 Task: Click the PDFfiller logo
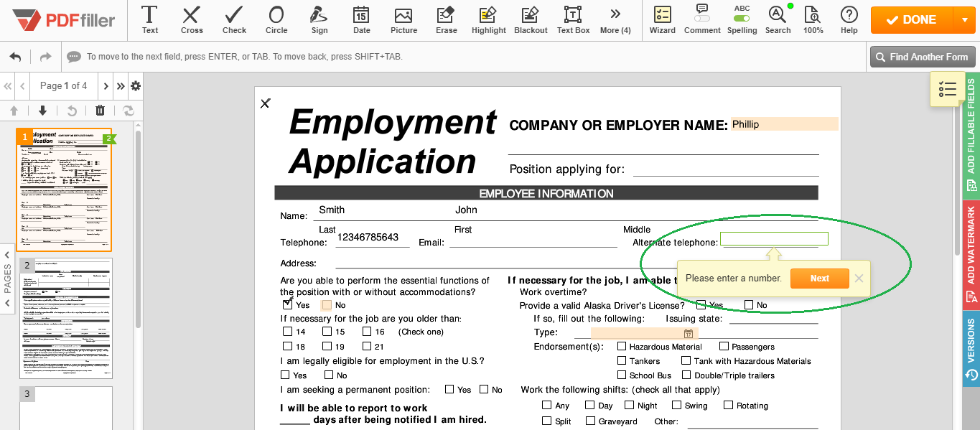pyautogui.click(x=64, y=20)
